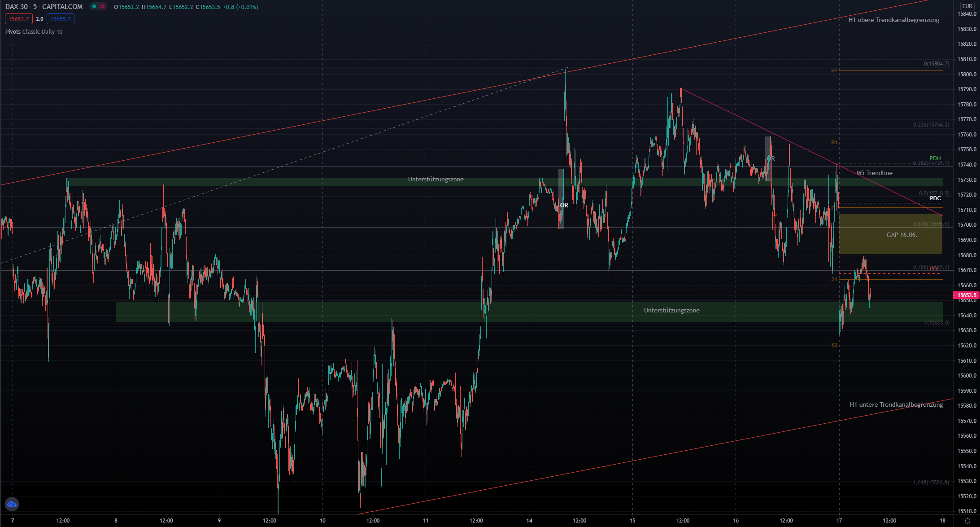980x527 pixels.
Task: Select the M5 Trendline label
Action: [x=874, y=173]
